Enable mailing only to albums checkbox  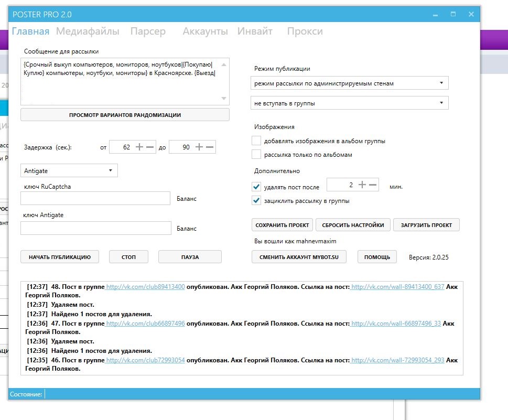point(256,154)
